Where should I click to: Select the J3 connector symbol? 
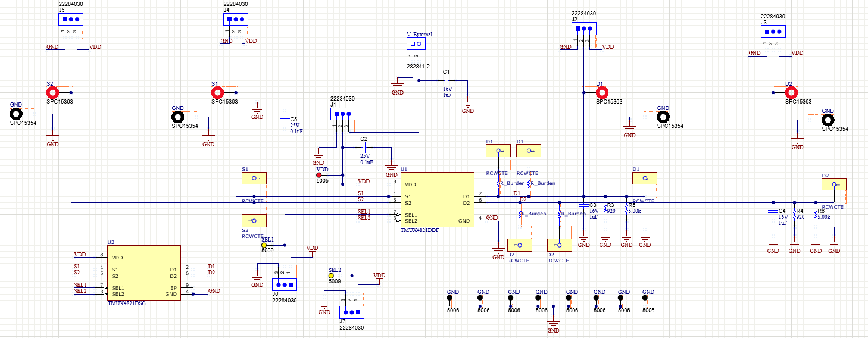click(x=773, y=32)
